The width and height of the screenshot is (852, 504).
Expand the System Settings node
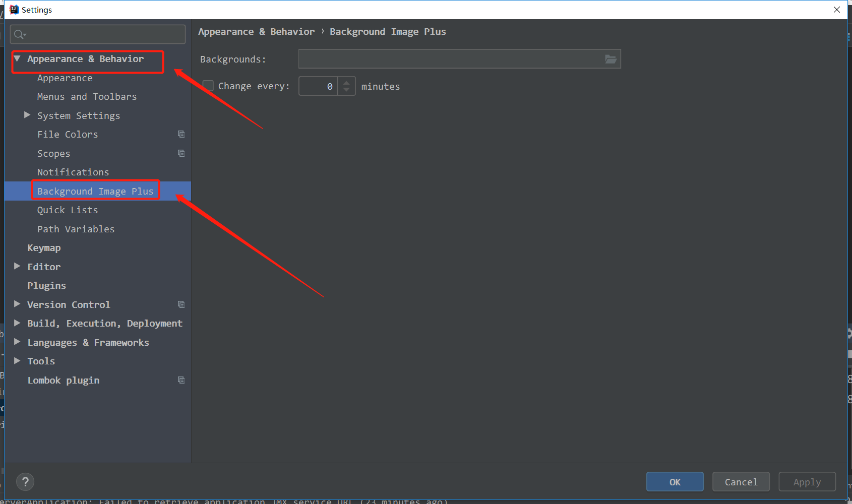pos(27,115)
